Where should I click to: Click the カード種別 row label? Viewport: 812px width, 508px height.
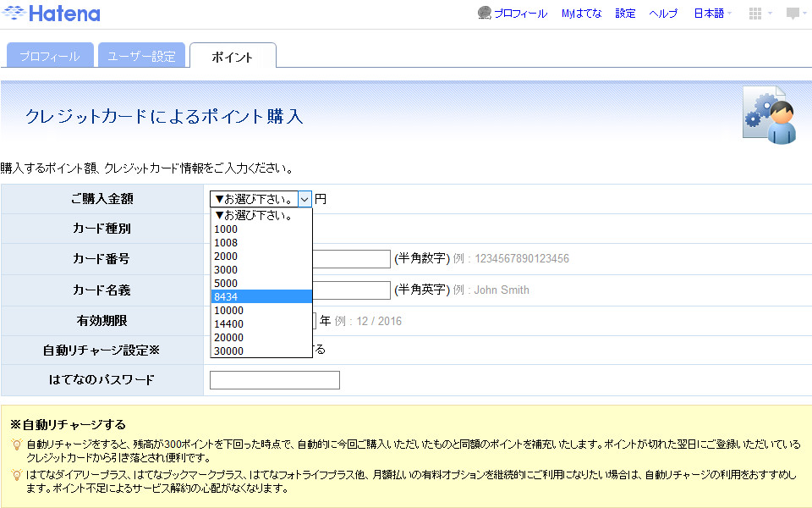coord(102,228)
